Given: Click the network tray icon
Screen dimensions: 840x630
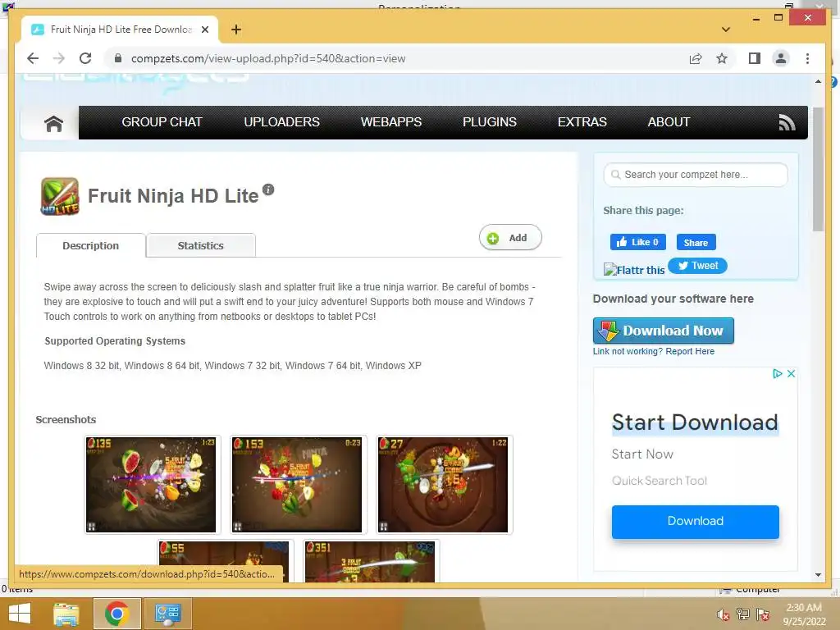Looking at the screenshot, I should [x=743, y=614].
